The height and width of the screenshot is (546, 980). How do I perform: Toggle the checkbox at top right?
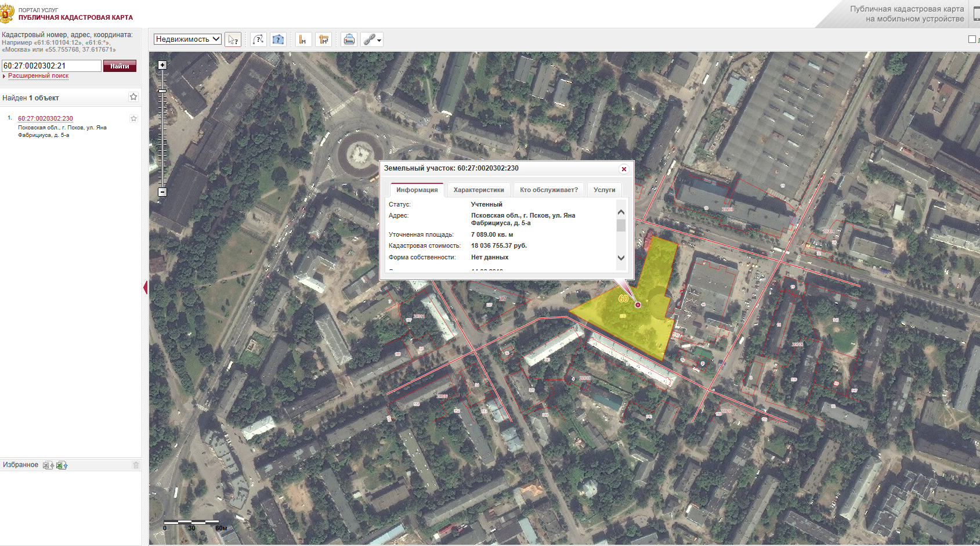972,39
